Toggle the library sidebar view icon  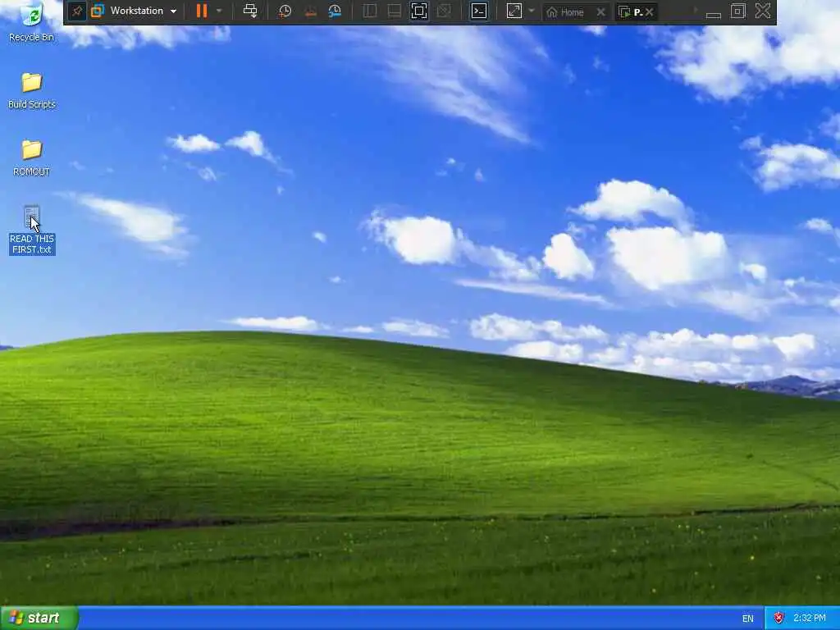(370, 11)
